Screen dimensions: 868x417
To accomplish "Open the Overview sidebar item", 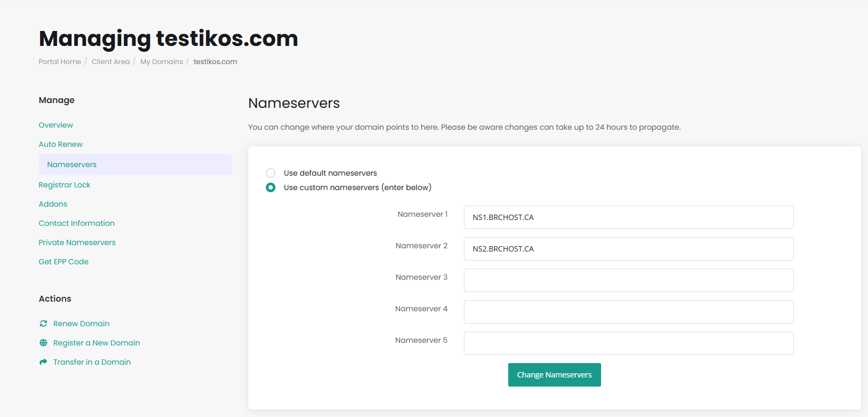I will click(56, 125).
